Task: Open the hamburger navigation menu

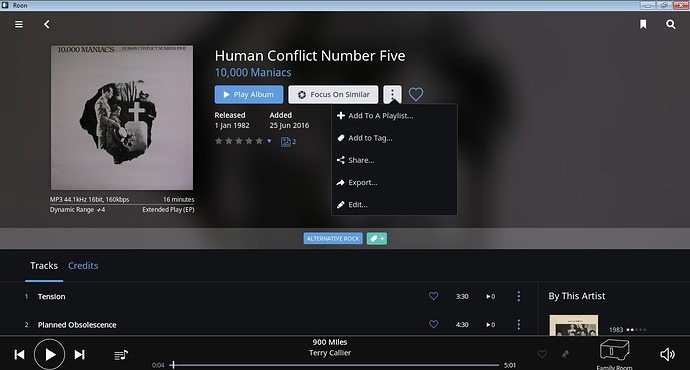Action: pyautogui.click(x=19, y=24)
